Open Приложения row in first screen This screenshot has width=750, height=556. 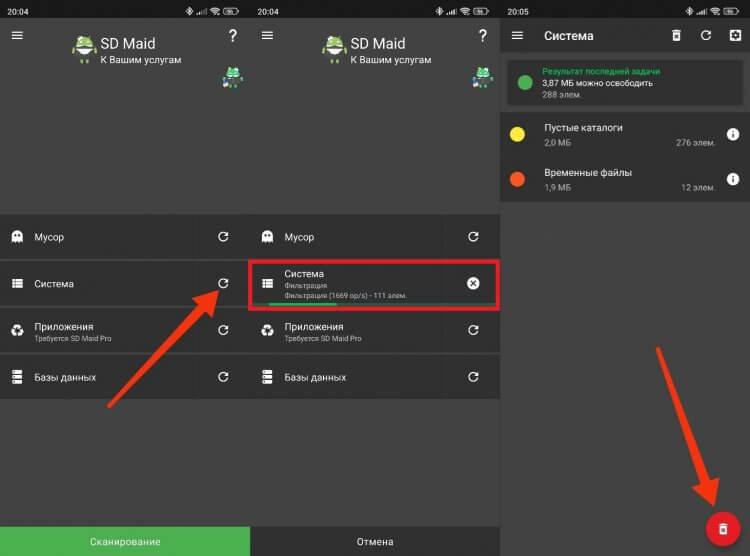pyautogui.click(x=125, y=330)
